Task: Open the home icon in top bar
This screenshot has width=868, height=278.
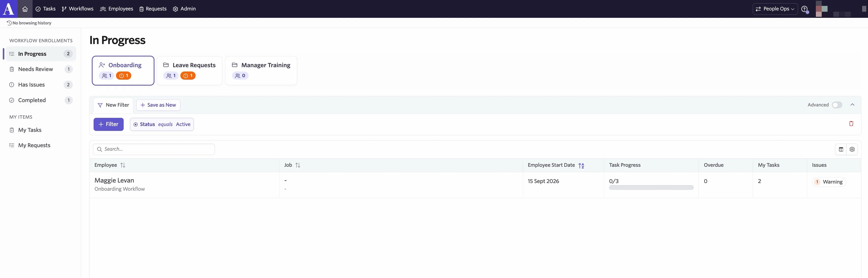Action: [25, 9]
